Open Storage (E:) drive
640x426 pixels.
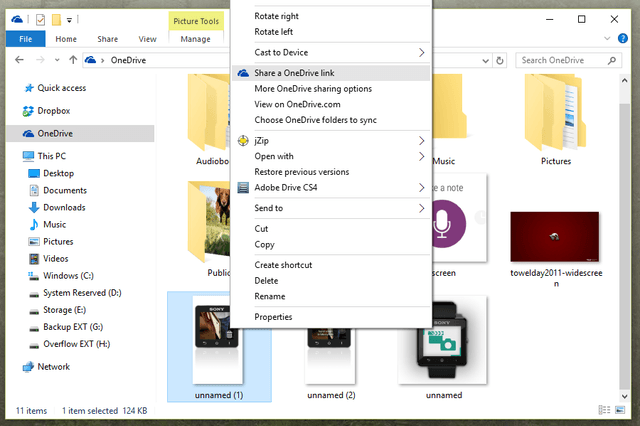click(64, 310)
